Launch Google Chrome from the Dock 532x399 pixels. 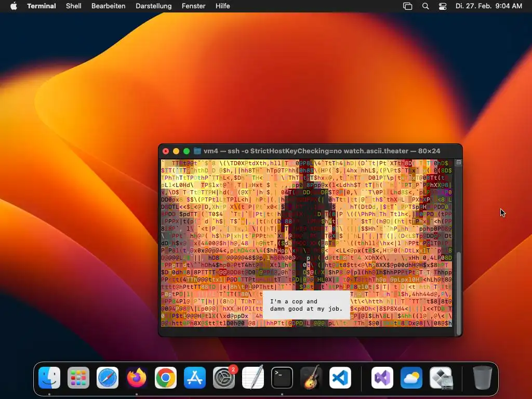tap(166, 378)
